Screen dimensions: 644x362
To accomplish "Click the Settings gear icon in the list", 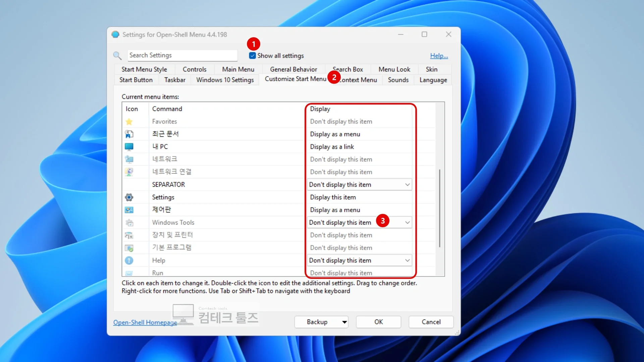I will tap(129, 197).
